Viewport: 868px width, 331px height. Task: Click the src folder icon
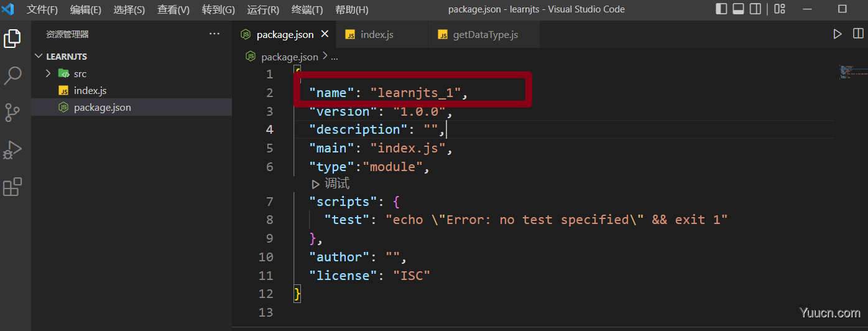coord(63,73)
